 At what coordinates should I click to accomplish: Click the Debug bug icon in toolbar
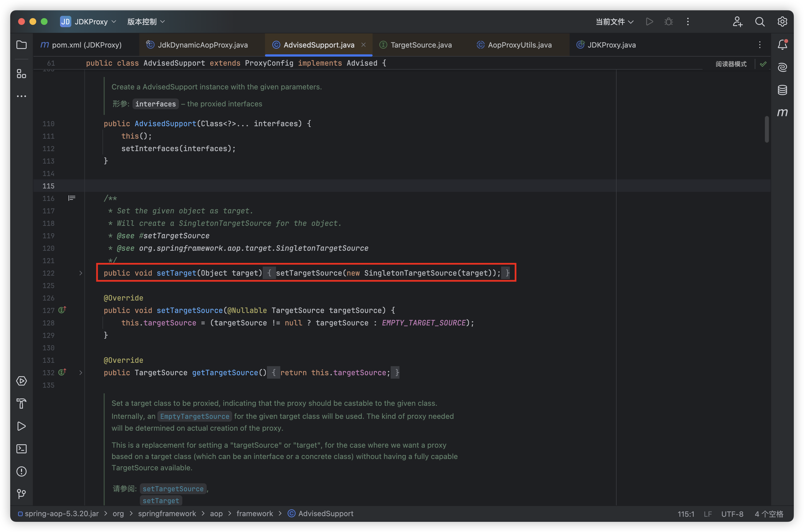[x=669, y=22]
